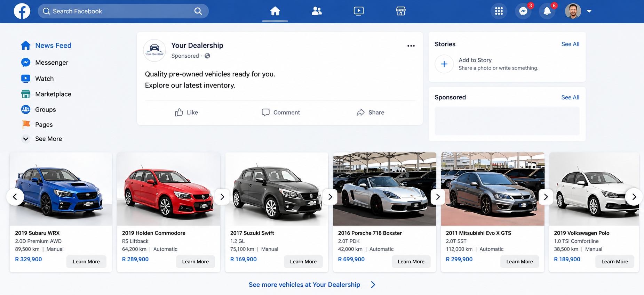Open the silver Porsche 718 Boxster photo
This screenshot has width=644, height=295.
click(384, 189)
